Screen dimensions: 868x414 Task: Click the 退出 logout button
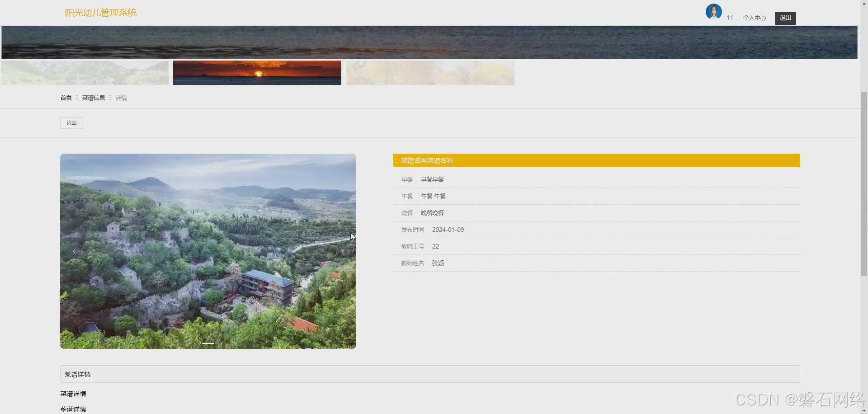pyautogui.click(x=785, y=18)
